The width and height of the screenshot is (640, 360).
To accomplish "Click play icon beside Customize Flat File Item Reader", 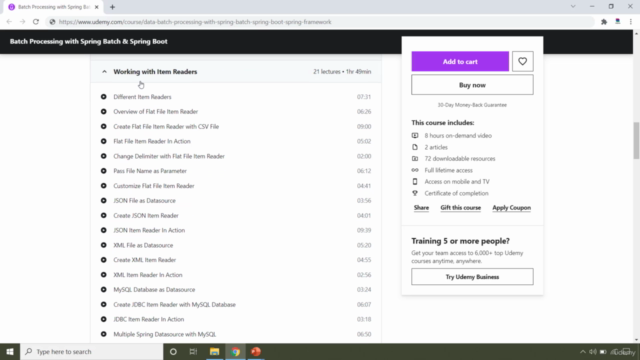I will pyautogui.click(x=104, y=186).
